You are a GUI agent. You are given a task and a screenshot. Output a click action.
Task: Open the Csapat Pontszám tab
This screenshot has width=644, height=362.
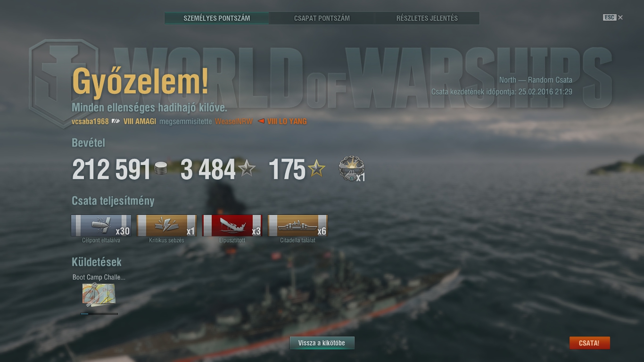[x=322, y=18]
